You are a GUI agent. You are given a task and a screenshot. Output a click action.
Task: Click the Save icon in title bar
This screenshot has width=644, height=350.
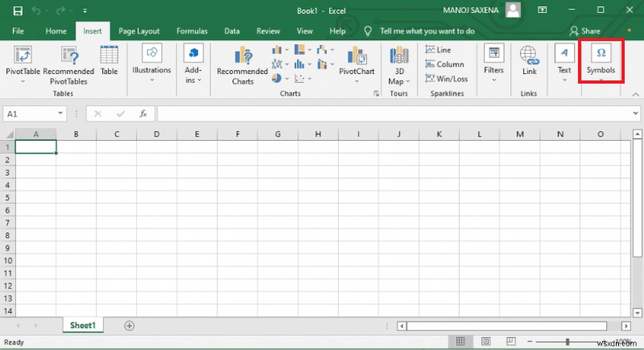(x=18, y=10)
